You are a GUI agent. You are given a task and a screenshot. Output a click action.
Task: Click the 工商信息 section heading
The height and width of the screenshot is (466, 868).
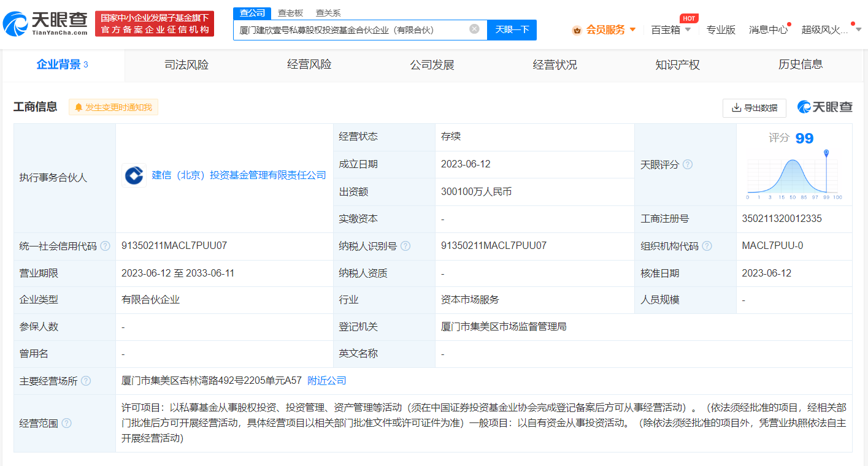pos(36,107)
